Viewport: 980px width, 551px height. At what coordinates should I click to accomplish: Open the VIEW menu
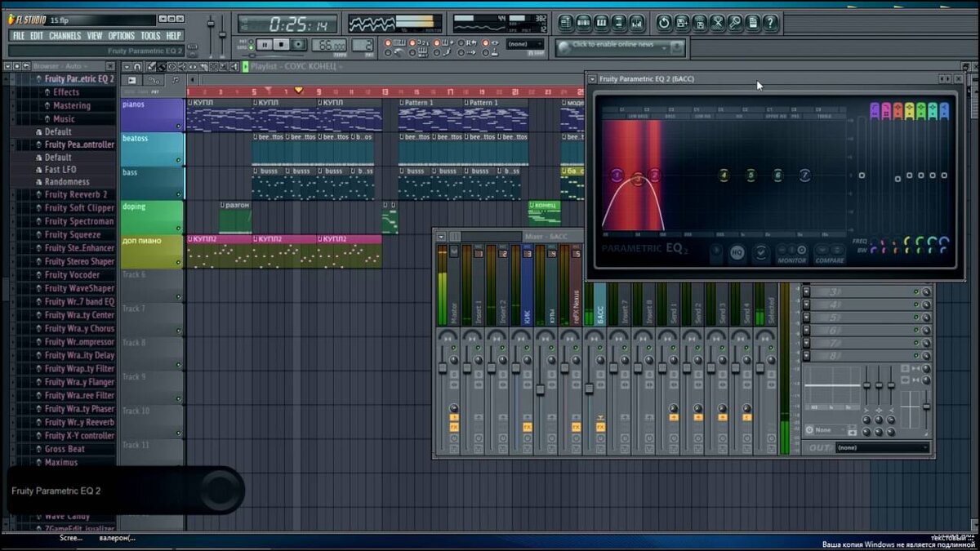(x=95, y=36)
